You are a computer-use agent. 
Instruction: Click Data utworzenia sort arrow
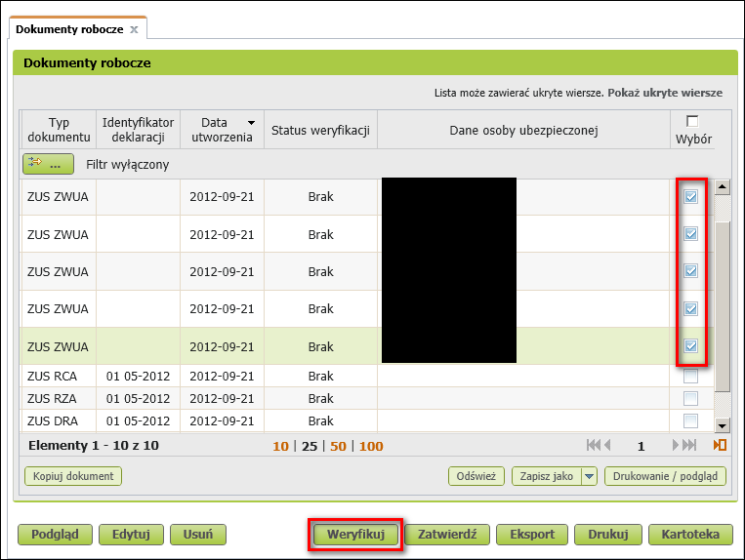coord(251,123)
